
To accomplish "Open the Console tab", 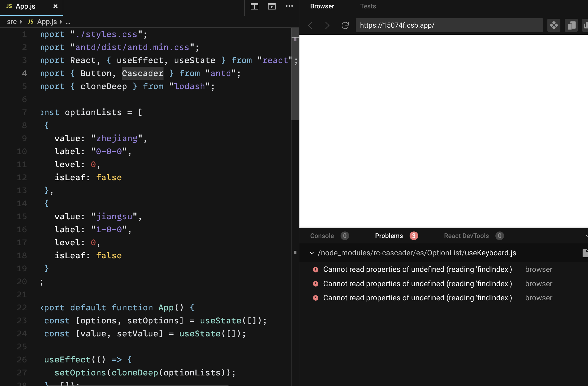I will pyautogui.click(x=322, y=236).
